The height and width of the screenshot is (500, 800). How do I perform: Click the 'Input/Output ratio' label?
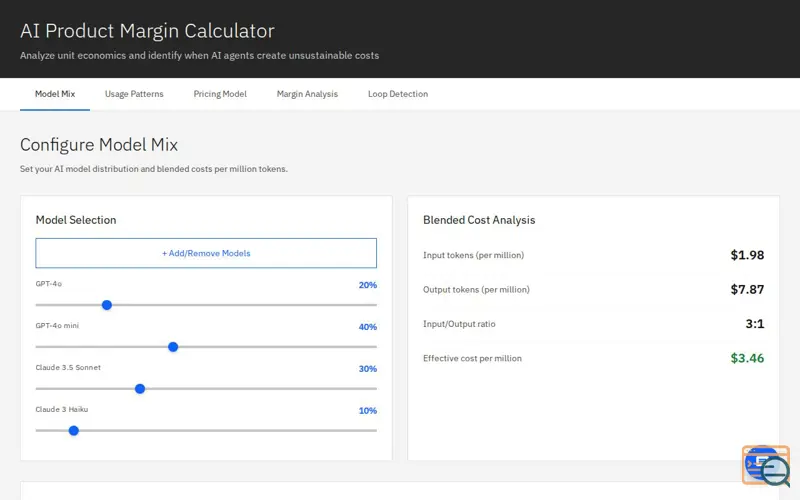pos(459,324)
